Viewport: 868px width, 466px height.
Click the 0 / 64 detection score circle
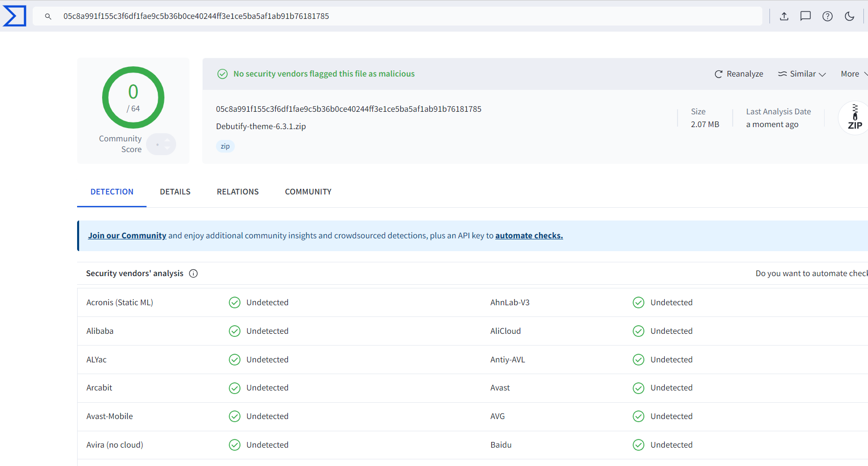(133, 97)
